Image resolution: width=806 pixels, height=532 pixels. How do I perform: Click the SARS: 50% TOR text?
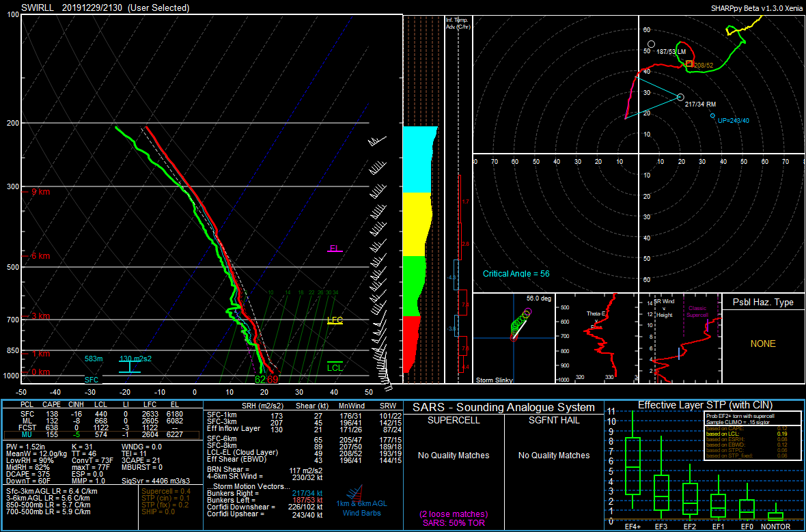click(x=454, y=523)
